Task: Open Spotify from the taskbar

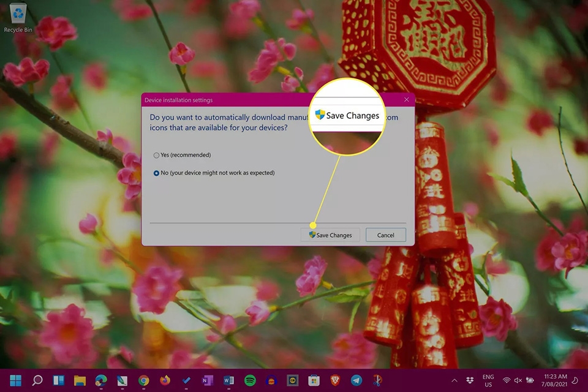Action: pos(250,380)
